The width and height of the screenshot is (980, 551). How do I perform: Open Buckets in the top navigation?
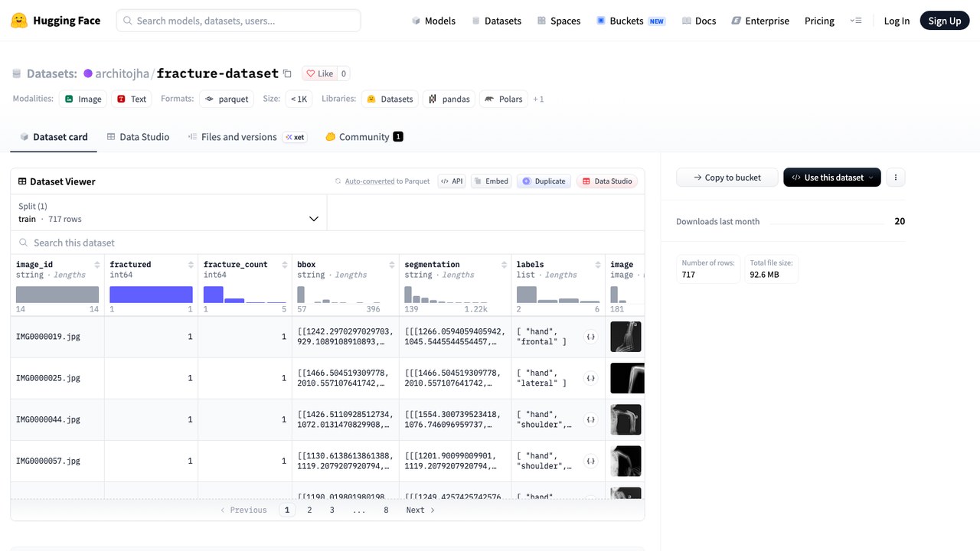[630, 21]
